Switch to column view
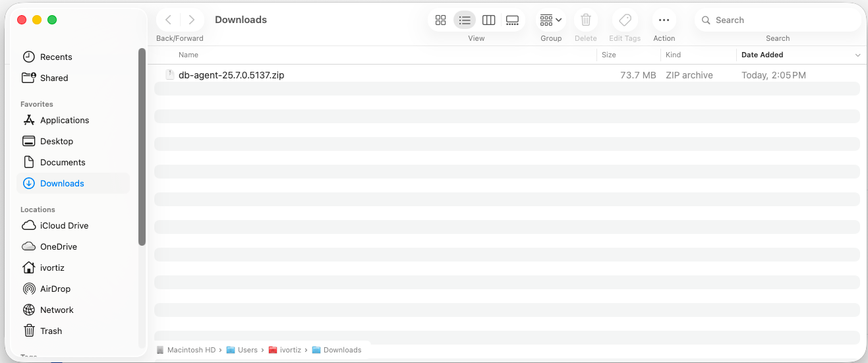The width and height of the screenshot is (868, 363). [488, 20]
